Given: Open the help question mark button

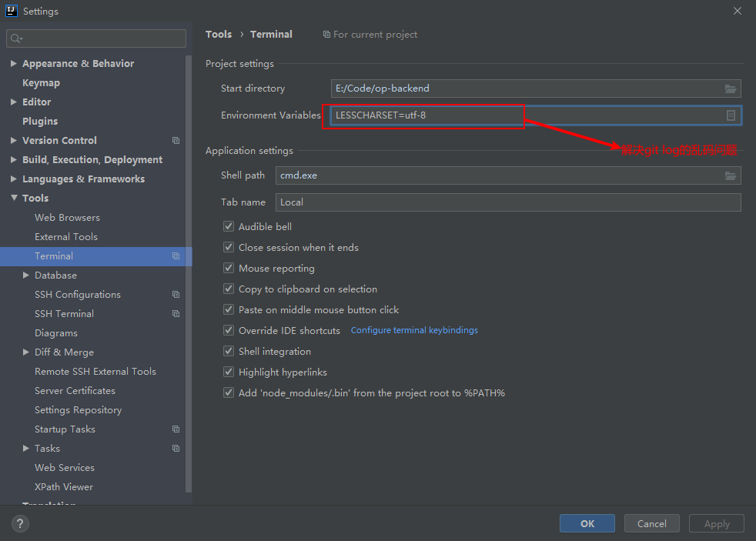Looking at the screenshot, I should pos(20,523).
